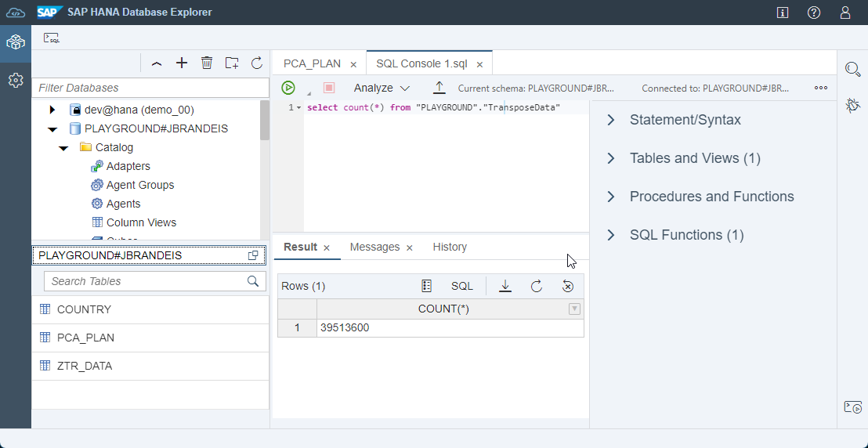Click the add folder group icon
The height and width of the screenshot is (448, 868).
(231, 63)
